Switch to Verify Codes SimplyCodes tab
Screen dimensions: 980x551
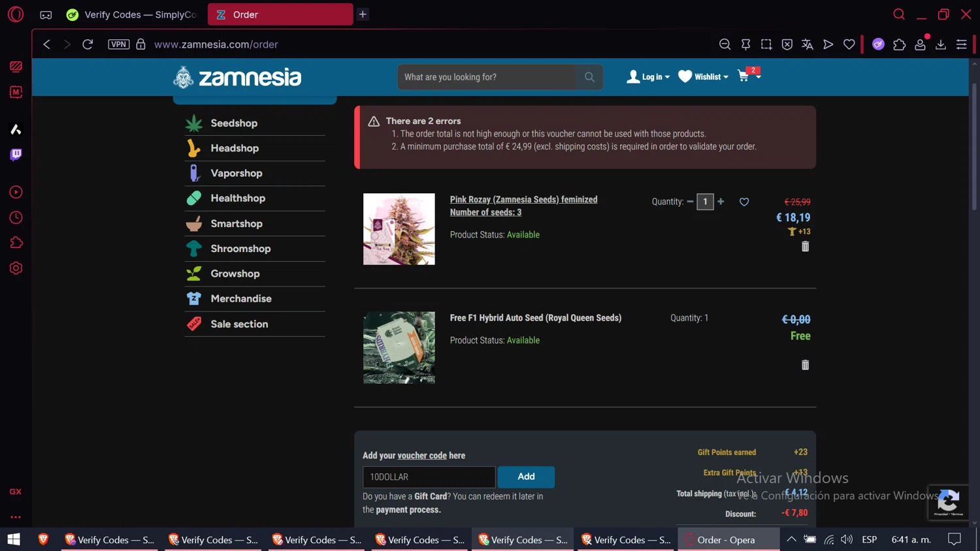133,14
